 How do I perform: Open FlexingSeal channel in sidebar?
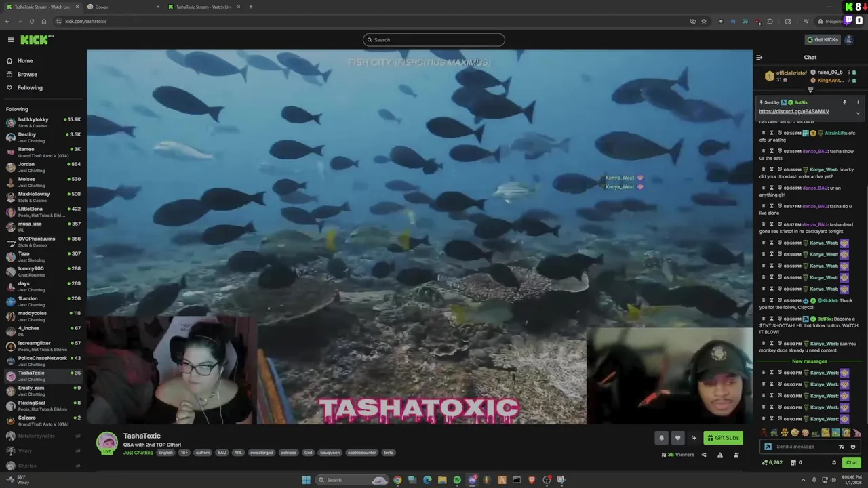[43, 405]
